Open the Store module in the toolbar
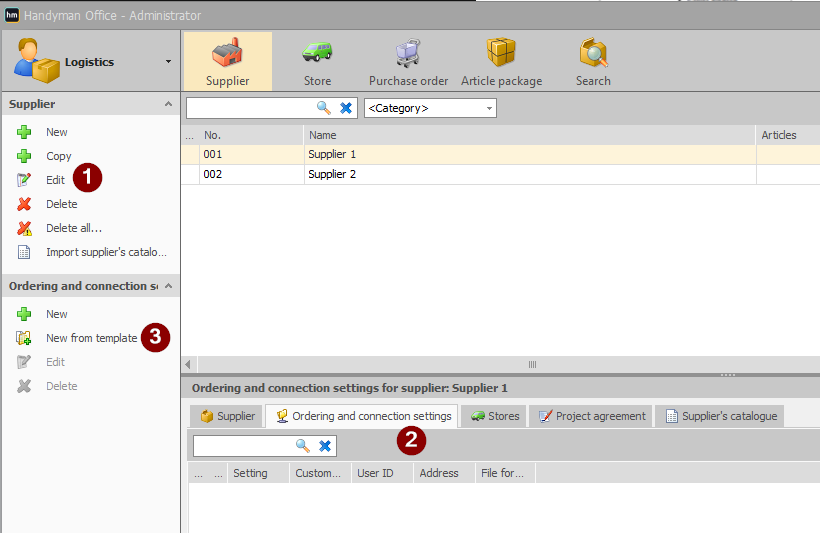This screenshot has width=820, height=533. [317, 62]
